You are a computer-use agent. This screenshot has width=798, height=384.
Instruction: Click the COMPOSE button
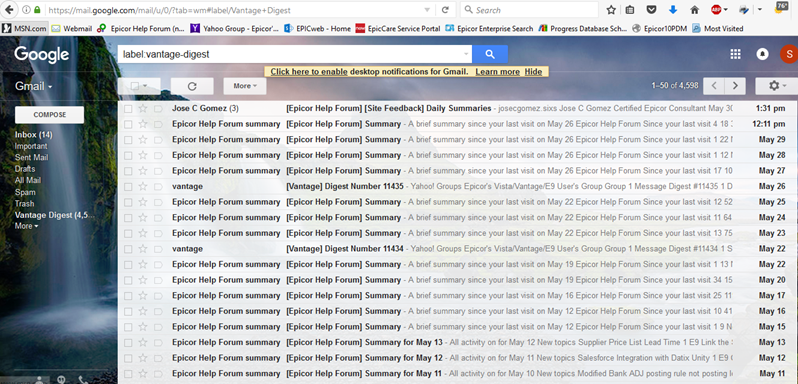point(49,115)
